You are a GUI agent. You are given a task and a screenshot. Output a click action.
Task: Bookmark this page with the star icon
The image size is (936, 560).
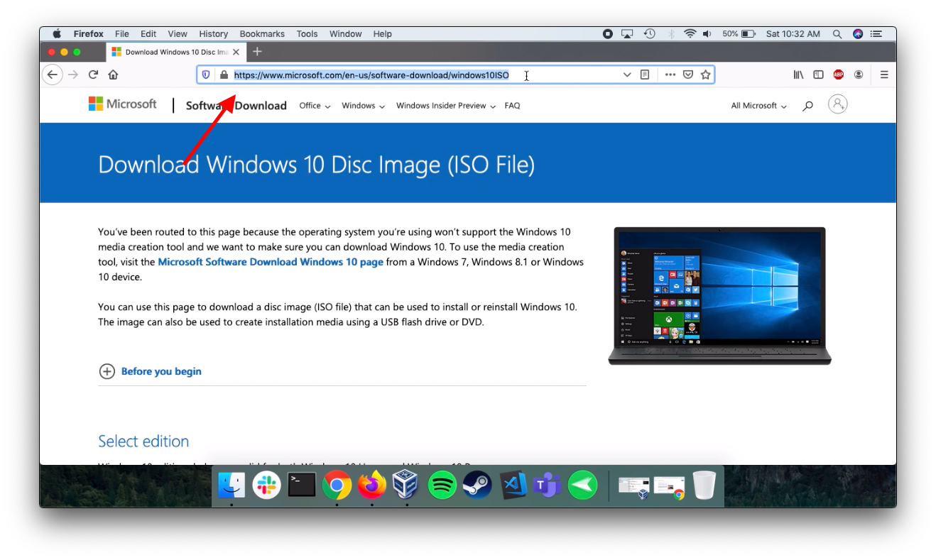pyautogui.click(x=705, y=75)
